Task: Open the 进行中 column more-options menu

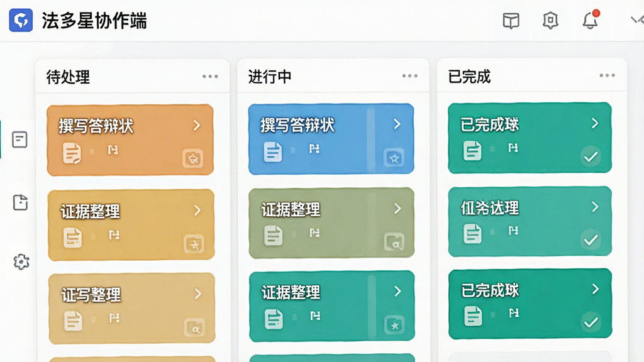Action: (410, 76)
